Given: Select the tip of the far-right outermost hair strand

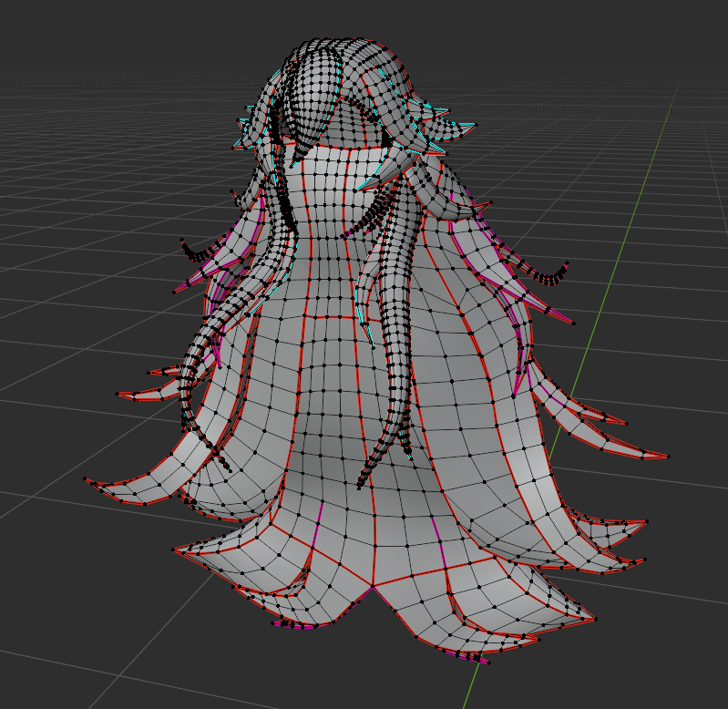Looking at the screenshot, I should tap(669, 457).
